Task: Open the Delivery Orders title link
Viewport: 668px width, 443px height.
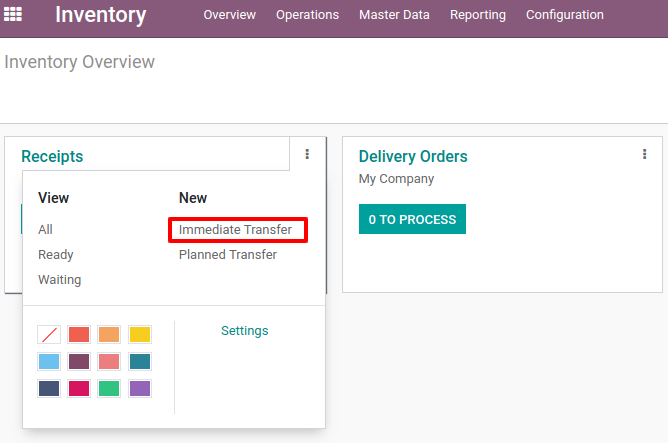Action: tap(413, 156)
